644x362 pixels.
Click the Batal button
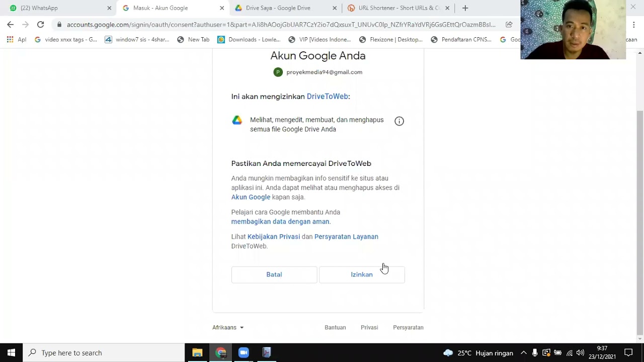point(274,275)
